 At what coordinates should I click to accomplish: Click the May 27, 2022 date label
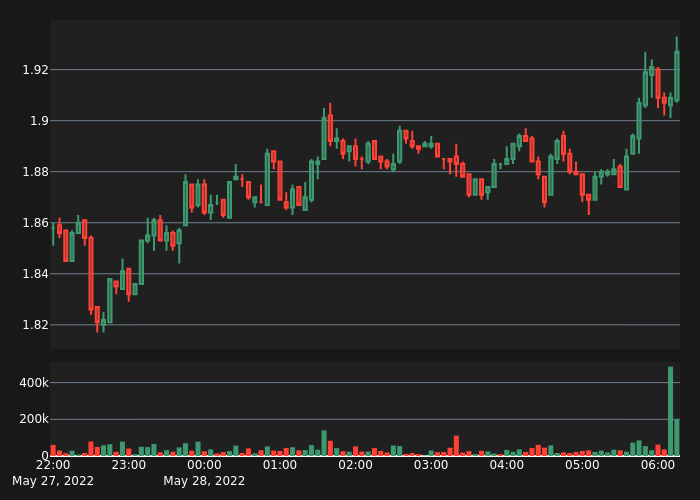53,481
